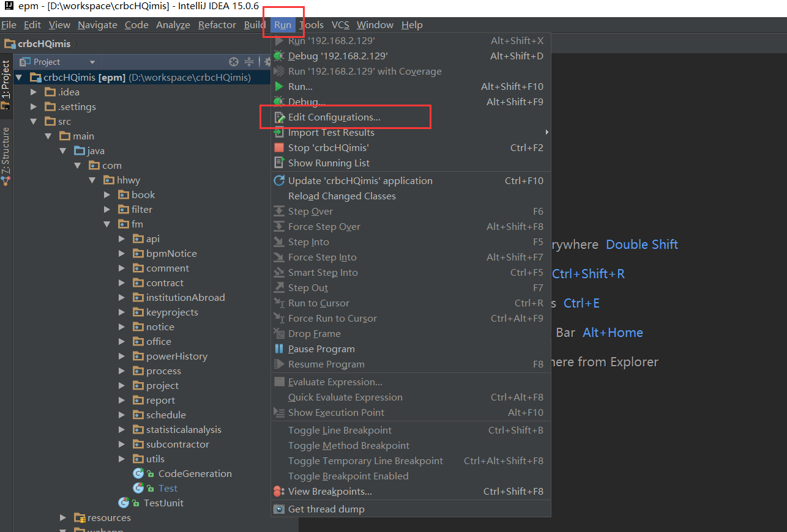Open the Import Test Results submenu arrow

tap(546, 132)
